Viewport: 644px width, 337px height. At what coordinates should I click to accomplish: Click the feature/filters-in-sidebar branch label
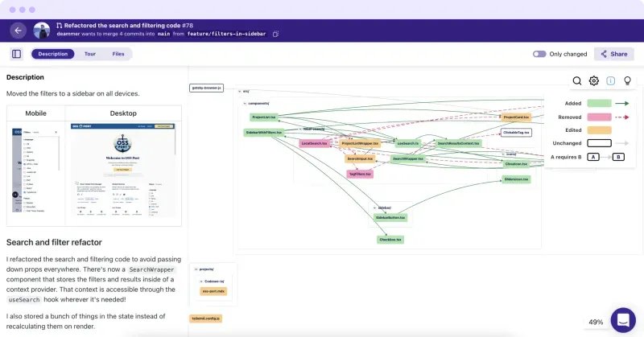coord(227,34)
